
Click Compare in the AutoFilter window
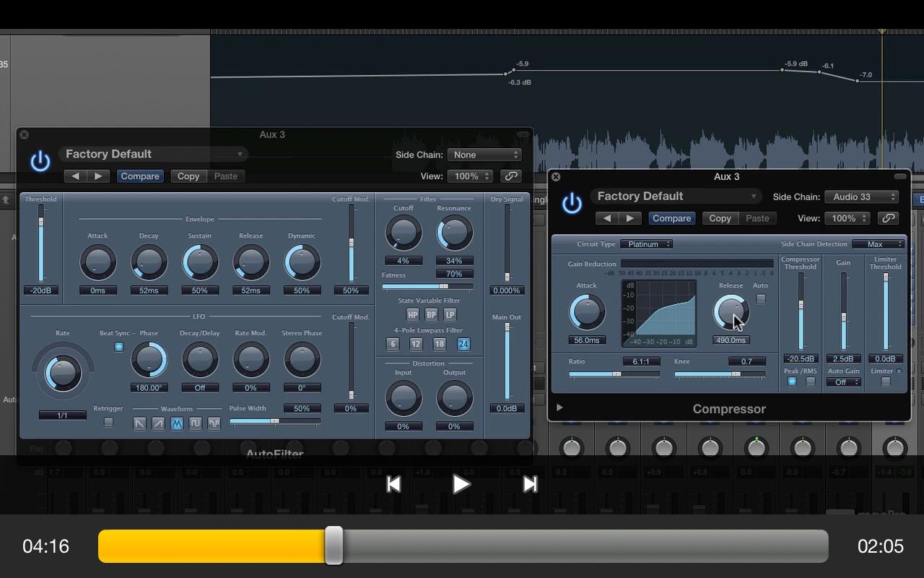click(x=140, y=176)
